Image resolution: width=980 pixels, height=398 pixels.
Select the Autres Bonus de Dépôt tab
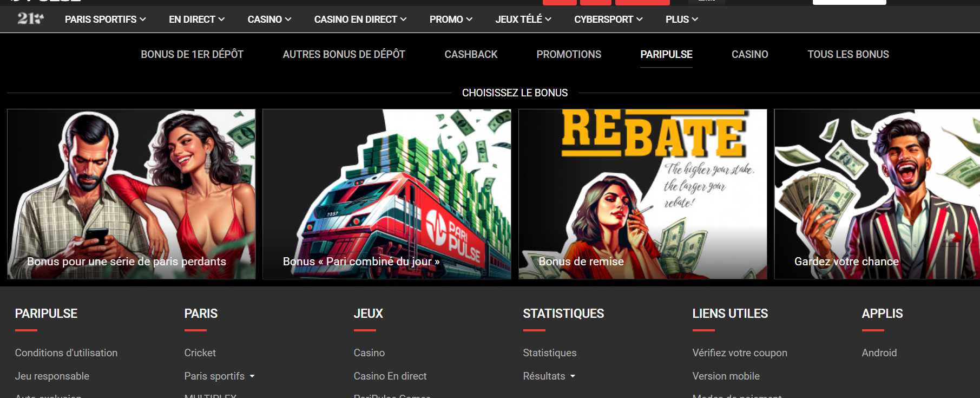[x=344, y=54]
